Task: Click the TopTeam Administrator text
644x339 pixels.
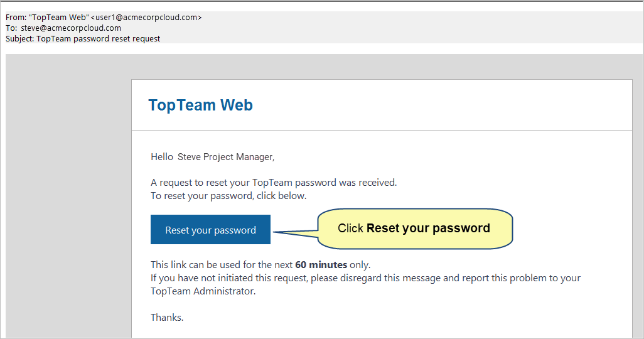Action: pos(203,291)
